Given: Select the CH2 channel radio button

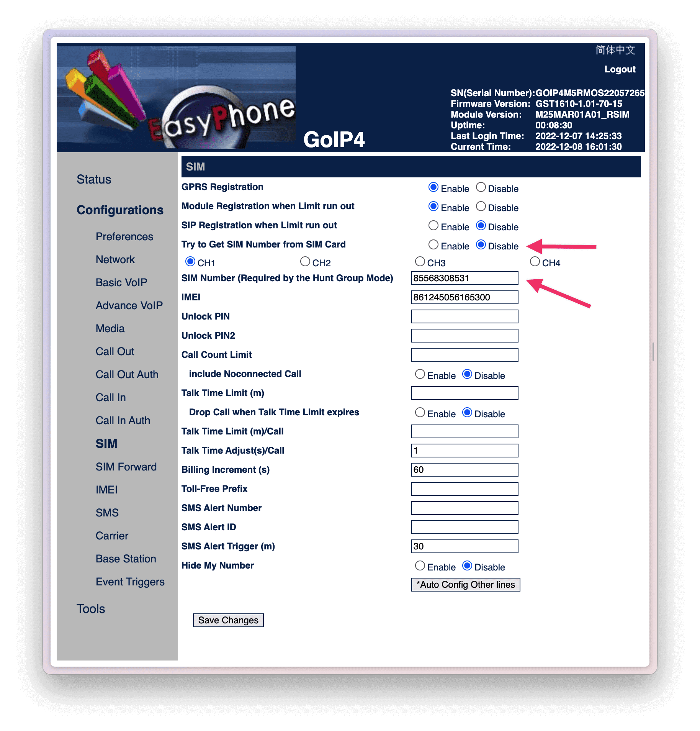Looking at the screenshot, I should point(305,261).
